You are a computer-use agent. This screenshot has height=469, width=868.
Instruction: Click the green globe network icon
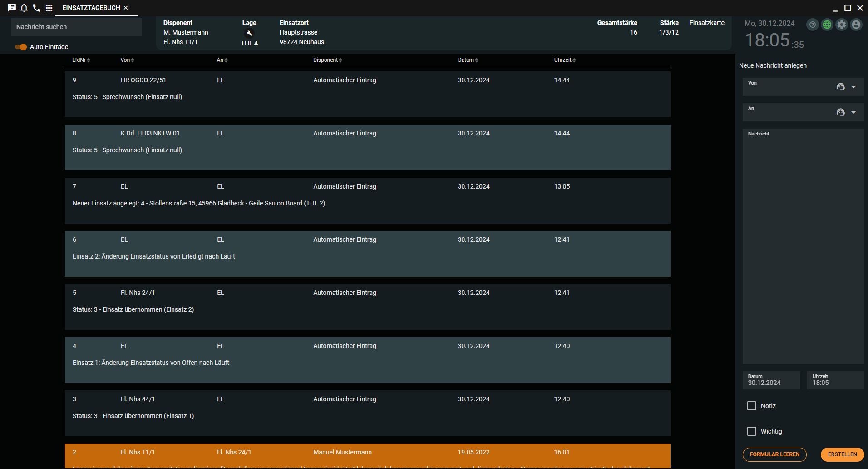(x=827, y=25)
